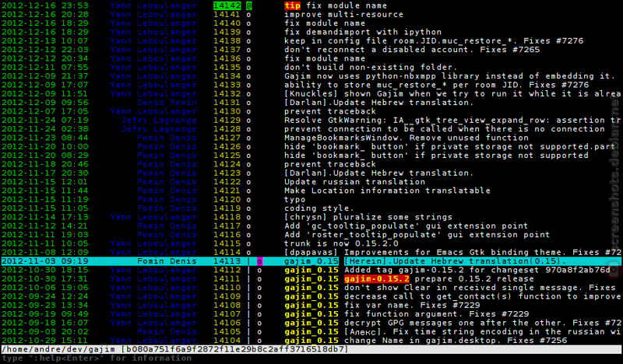Select the 'typo' commit message
Screen dimensions: 623x364
[295, 199]
